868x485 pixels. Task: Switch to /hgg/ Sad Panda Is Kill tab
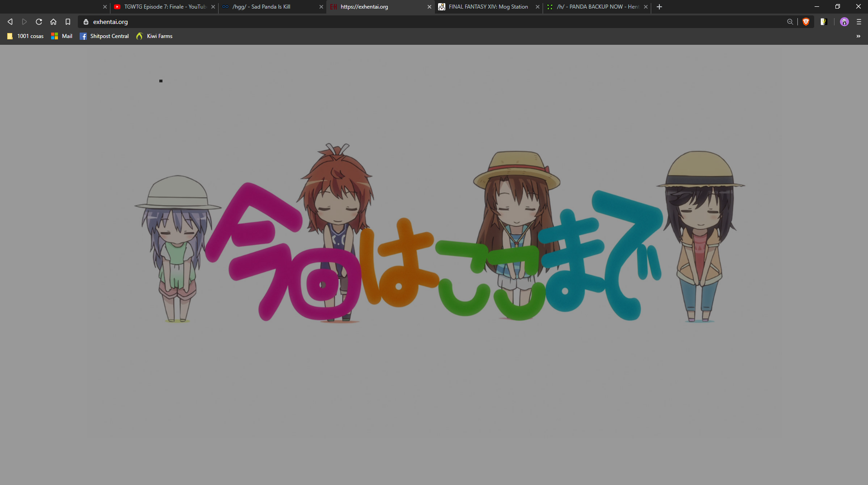[272, 7]
